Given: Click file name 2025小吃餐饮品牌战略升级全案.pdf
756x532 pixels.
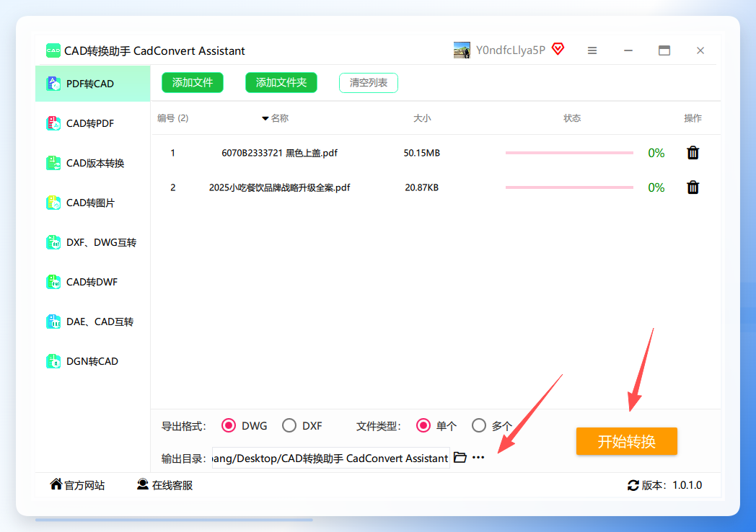Looking at the screenshot, I should click(279, 187).
